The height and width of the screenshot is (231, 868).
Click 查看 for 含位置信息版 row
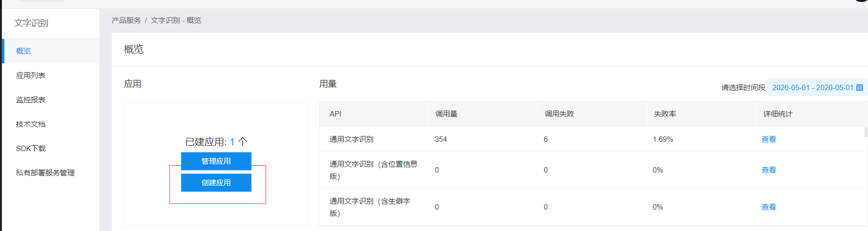(x=768, y=170)
